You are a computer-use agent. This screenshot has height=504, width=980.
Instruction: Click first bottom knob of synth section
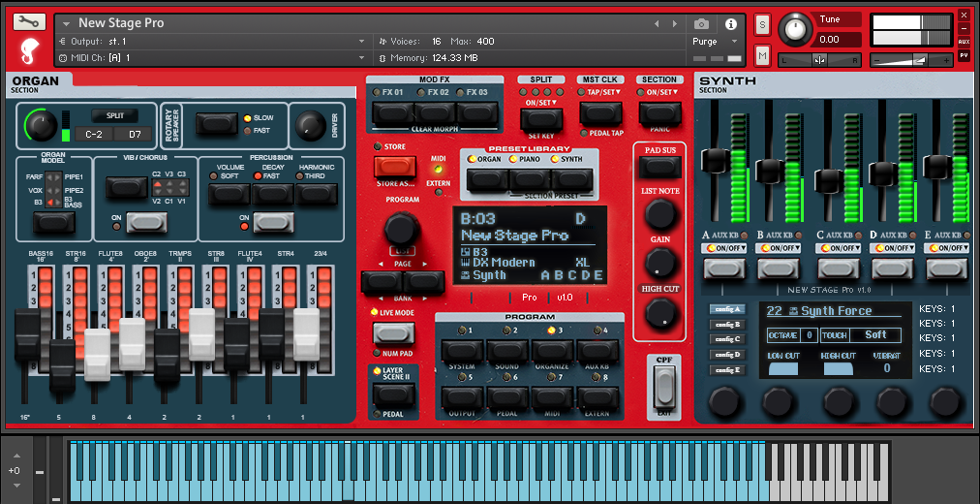pos(723,402)
